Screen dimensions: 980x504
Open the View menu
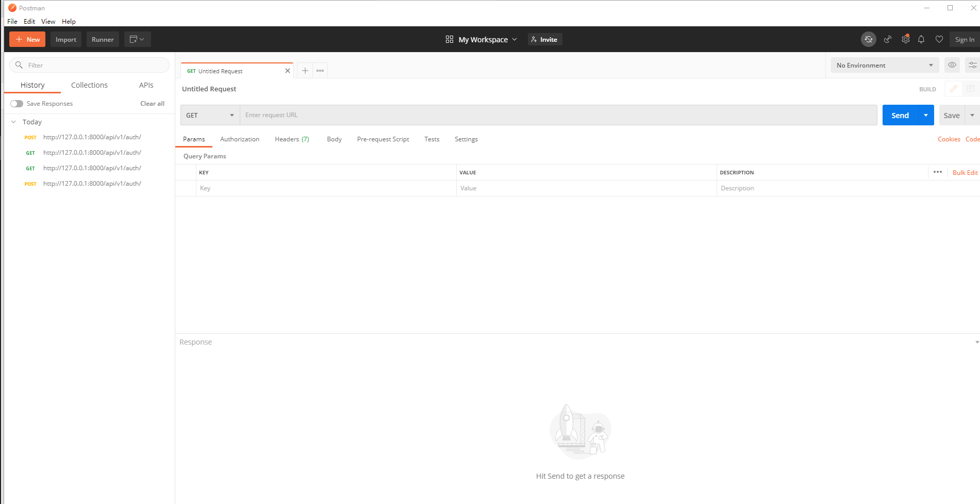(x=48, y=21)
